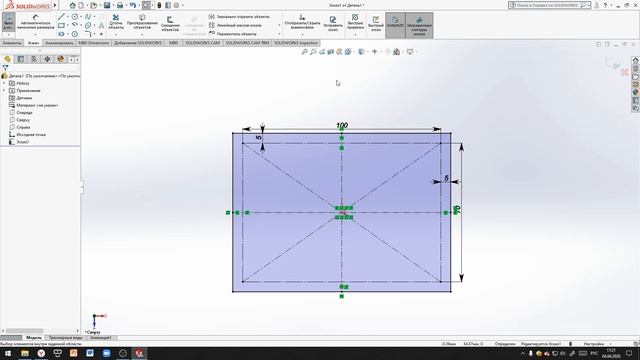Viewport: 640px width, 360px height.
Task: Switch to the MBD Dimensions ribbon tab
Action: tap(93, 43)
